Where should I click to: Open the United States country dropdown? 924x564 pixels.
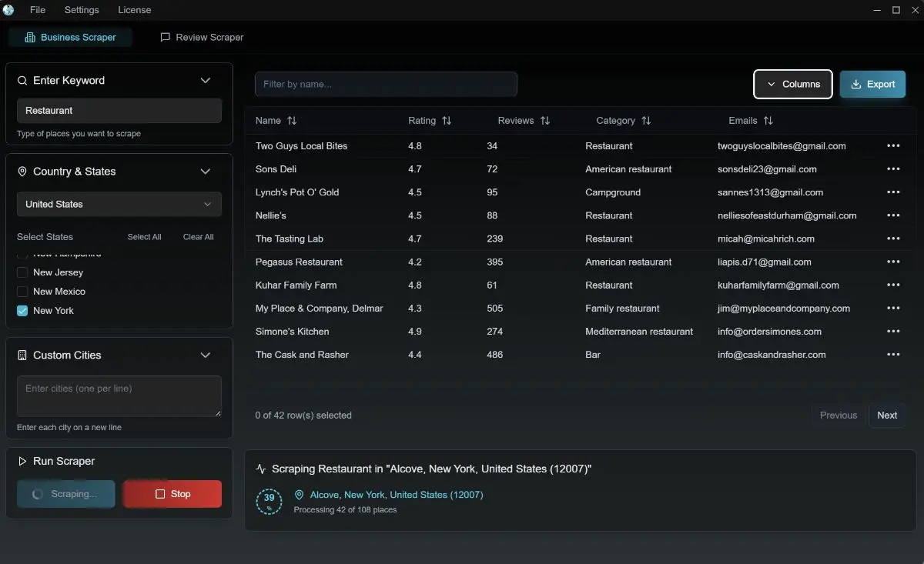click(119, 204)
